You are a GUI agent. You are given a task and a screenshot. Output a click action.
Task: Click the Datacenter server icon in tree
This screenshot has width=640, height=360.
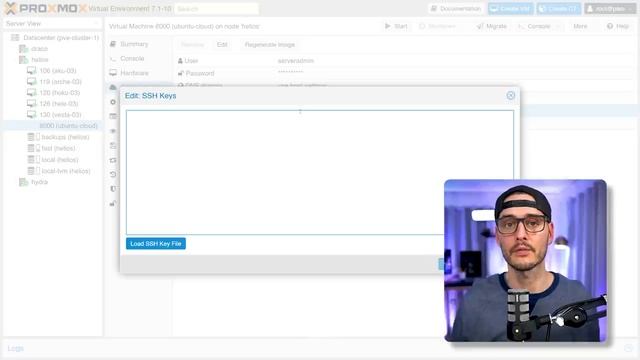point(15,38)
